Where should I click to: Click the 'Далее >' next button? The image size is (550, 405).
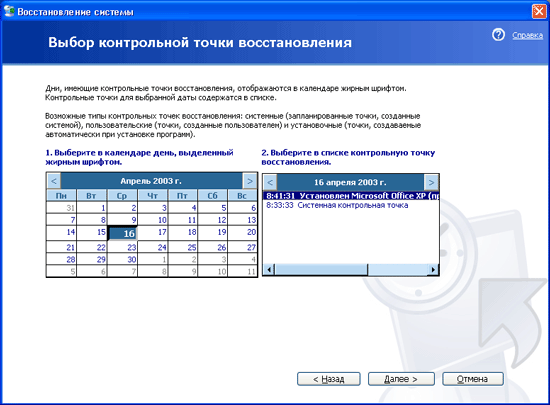(401, 379)
